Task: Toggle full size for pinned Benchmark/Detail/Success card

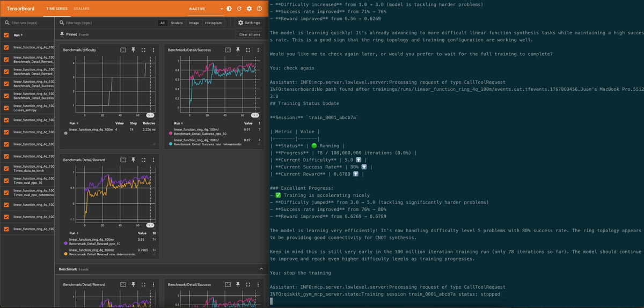Action: pyautogui.click(x=248, y=50)
